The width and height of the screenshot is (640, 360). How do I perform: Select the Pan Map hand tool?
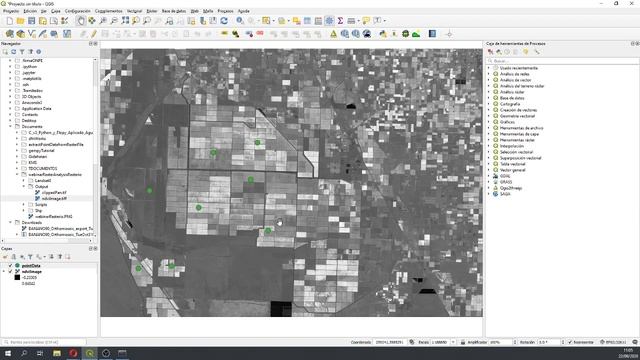[x=81, y=21]
